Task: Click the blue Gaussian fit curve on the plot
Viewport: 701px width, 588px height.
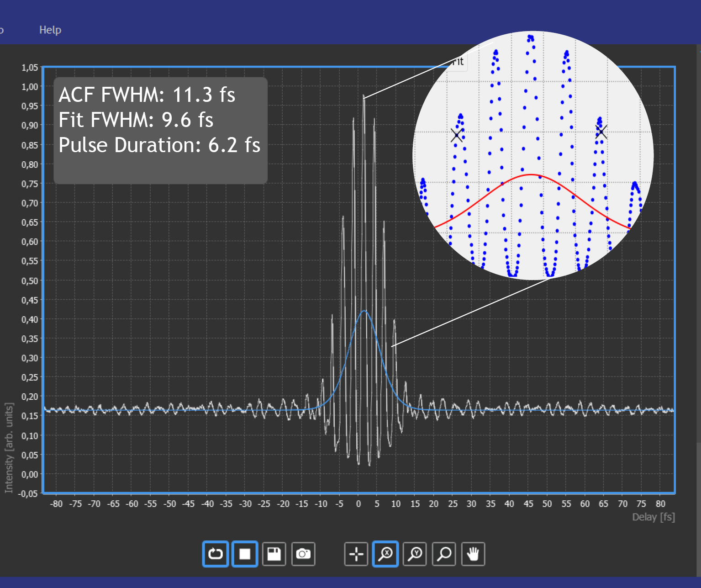Action: tap(364, 312)
